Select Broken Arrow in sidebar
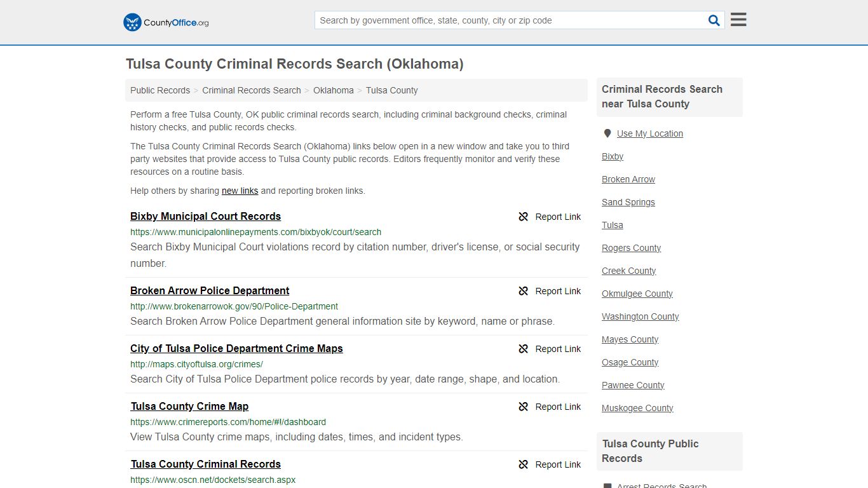 (x=628, y=179)
